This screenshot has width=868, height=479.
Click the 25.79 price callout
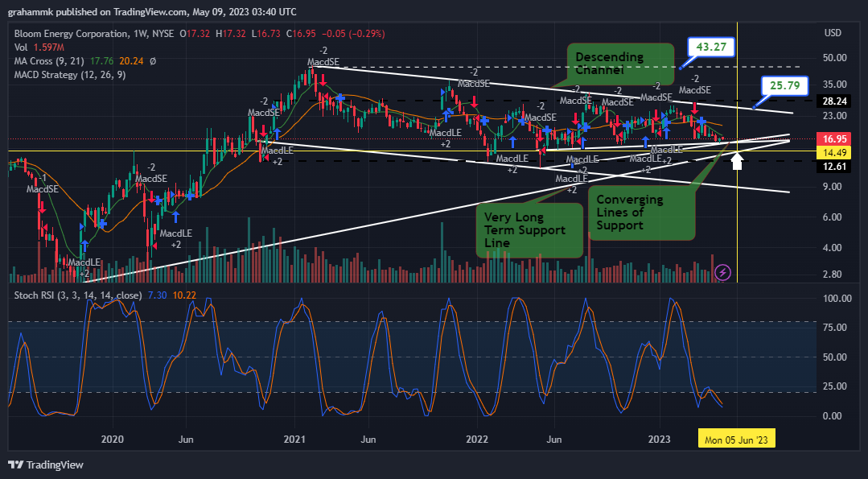pyautogui.click(x=785, y=86)
